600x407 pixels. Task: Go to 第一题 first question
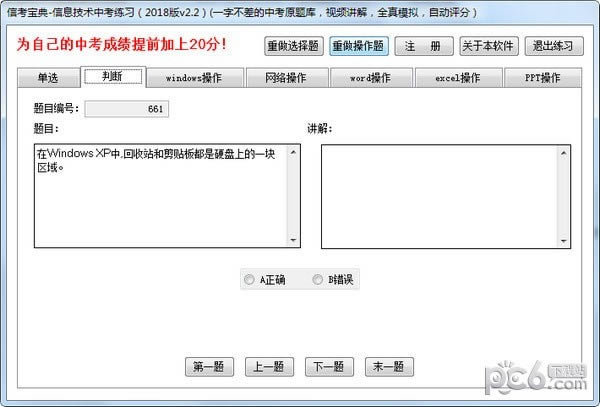pyautogui.click(x=209, y=367)
